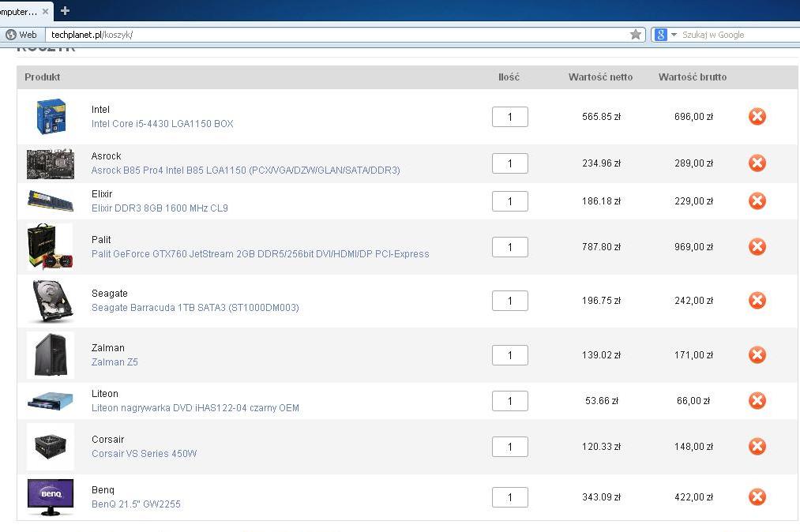The height and width of the screenshot is (532, 800).
Task: Select the 148,00 zł gross price
Action: pos(693,446)
